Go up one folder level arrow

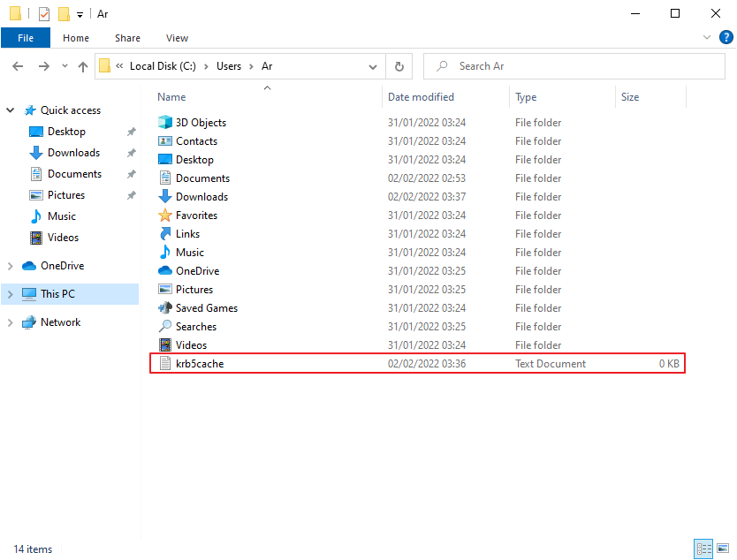83,66
